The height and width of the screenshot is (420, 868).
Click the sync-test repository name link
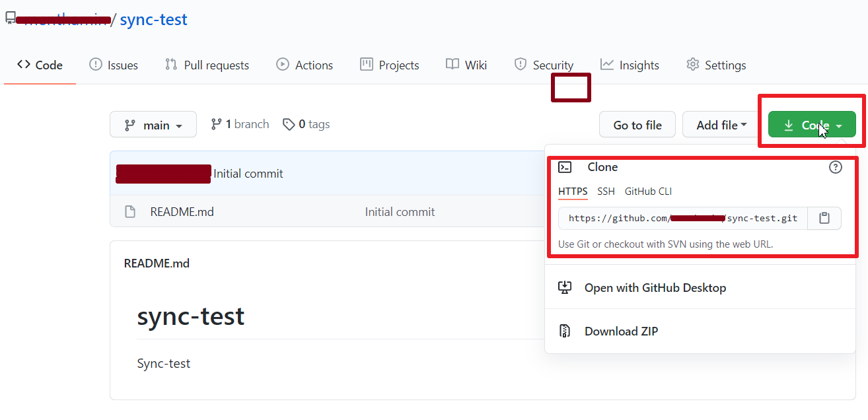click(x=153, y=19)
